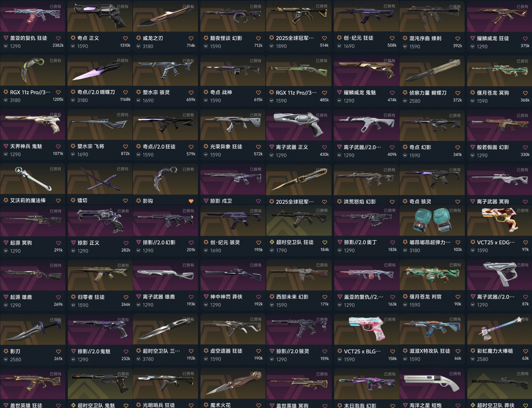Click the 已拥有 badge on 影刃 card
This screenshot has width=532, height=408.
pos(56,320)
